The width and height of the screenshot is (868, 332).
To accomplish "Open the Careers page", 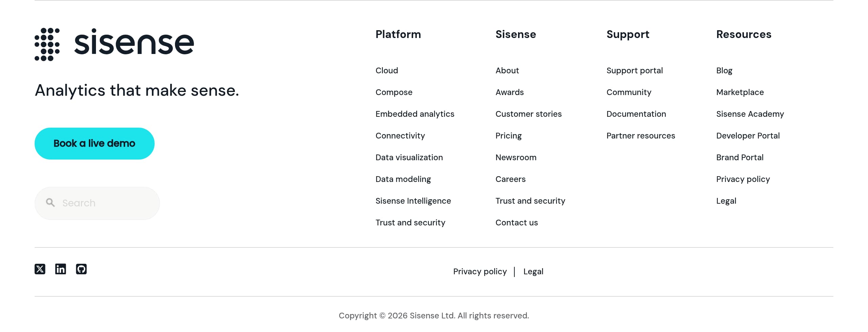I will pyautogui.click(x=510, y=179).
